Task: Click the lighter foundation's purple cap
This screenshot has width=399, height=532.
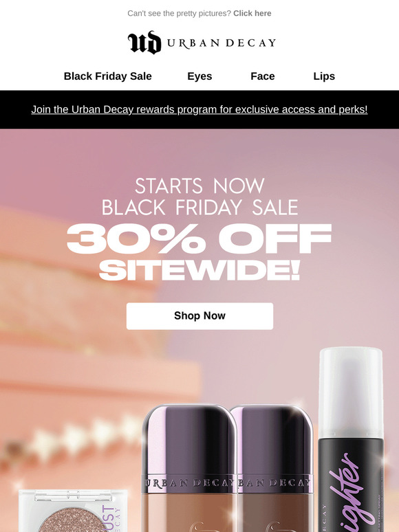Action: pyautogui.click(x=189, y=439)
